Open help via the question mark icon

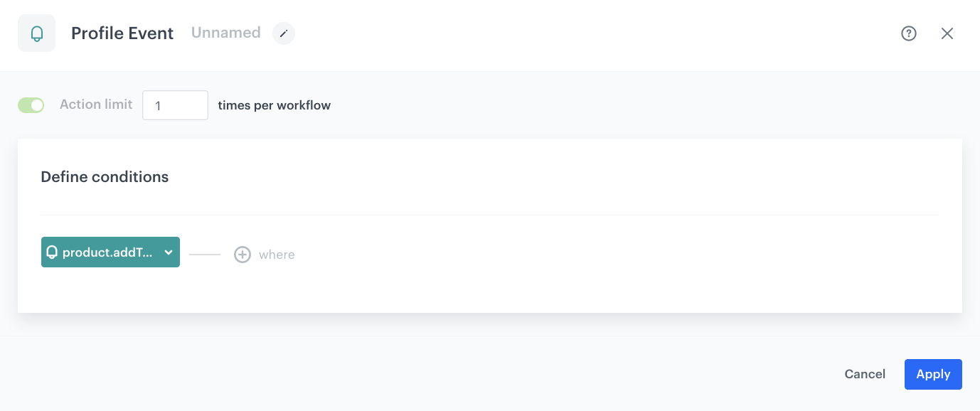click(x=909, y=33)
